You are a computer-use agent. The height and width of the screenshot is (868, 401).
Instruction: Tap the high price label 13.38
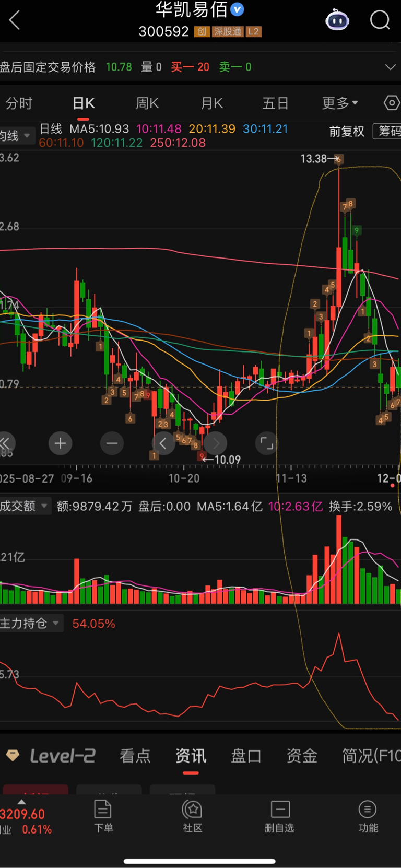313,159
